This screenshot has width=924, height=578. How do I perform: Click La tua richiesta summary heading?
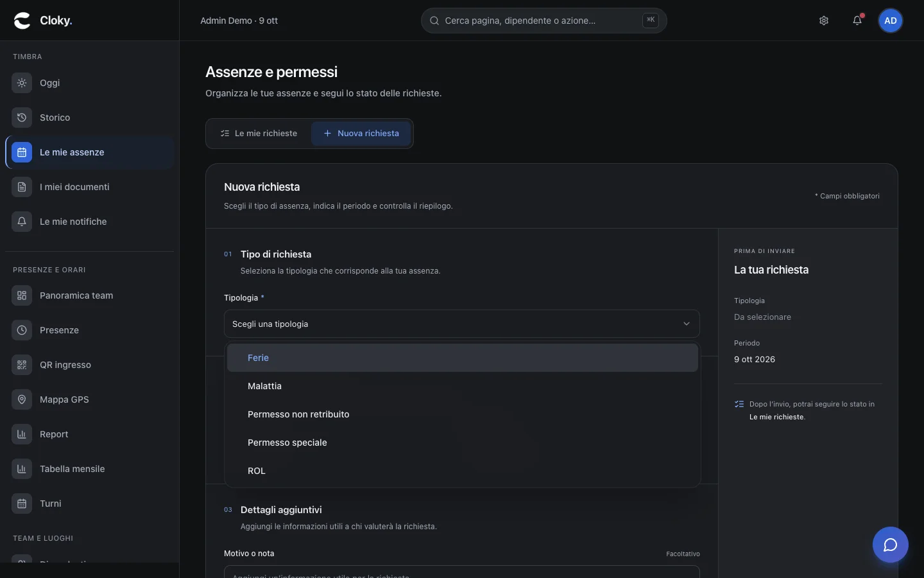coord(771,270)
